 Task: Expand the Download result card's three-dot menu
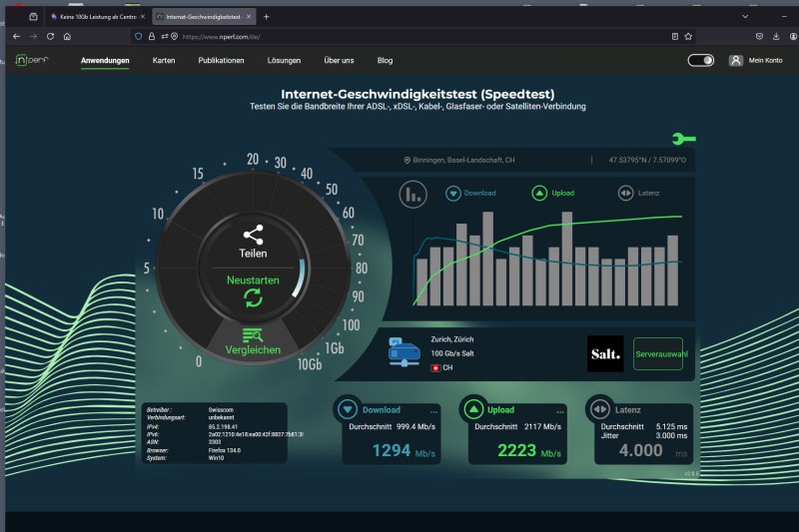click(433, 411)
